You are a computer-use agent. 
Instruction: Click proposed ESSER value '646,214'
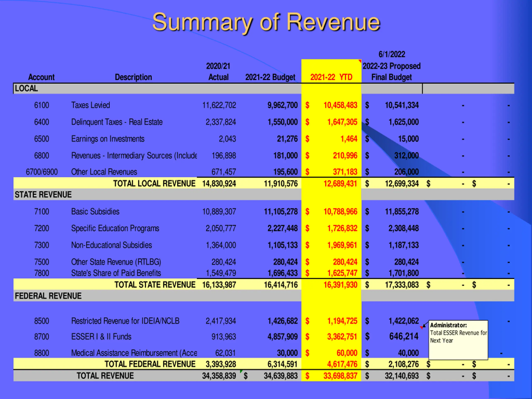[x=404, y=336]
